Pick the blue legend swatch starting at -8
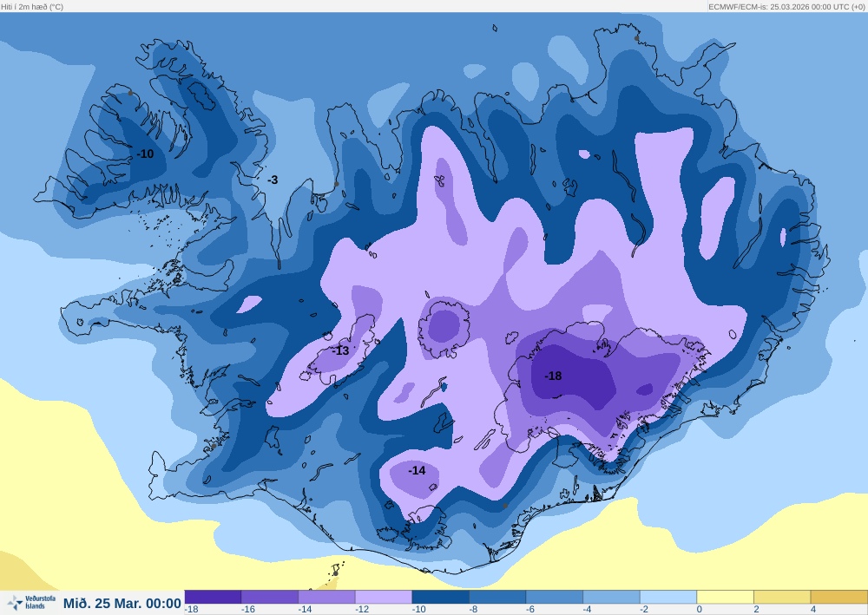Image resolution: width=868 pixels, height=615 pixels. pyautogui.click(x=497, y=597)
